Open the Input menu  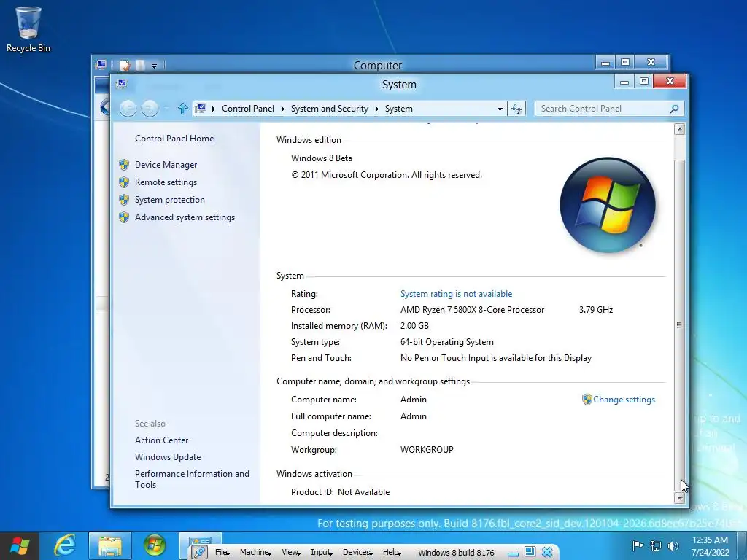coord(321,552)
